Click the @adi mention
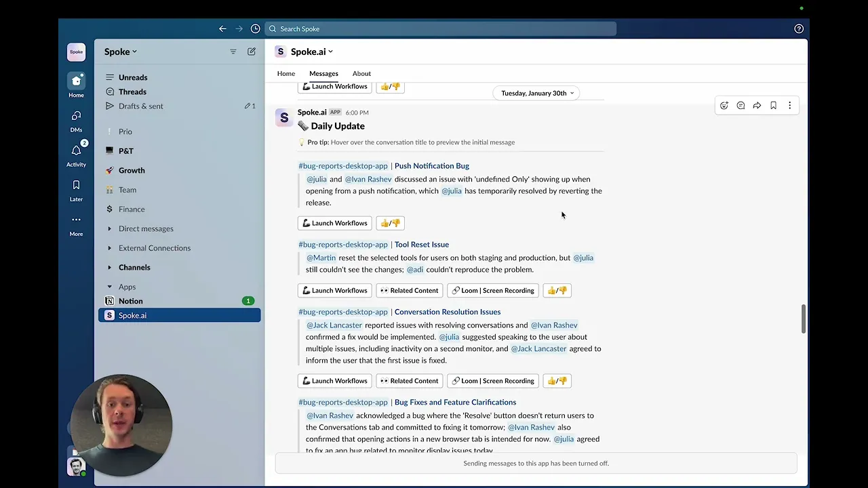This screenshot has height=488, width=868. pyautogui.click(x=415, y=269)
